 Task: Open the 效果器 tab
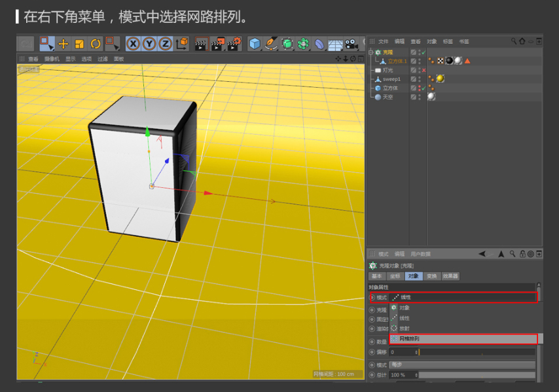[450, 276]
